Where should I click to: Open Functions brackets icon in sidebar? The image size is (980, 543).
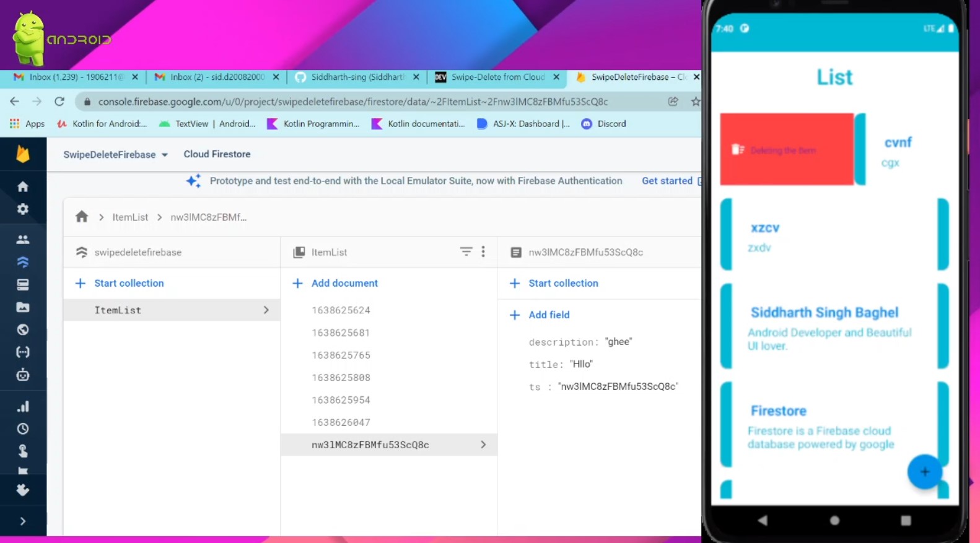click(x=23, y=352)
